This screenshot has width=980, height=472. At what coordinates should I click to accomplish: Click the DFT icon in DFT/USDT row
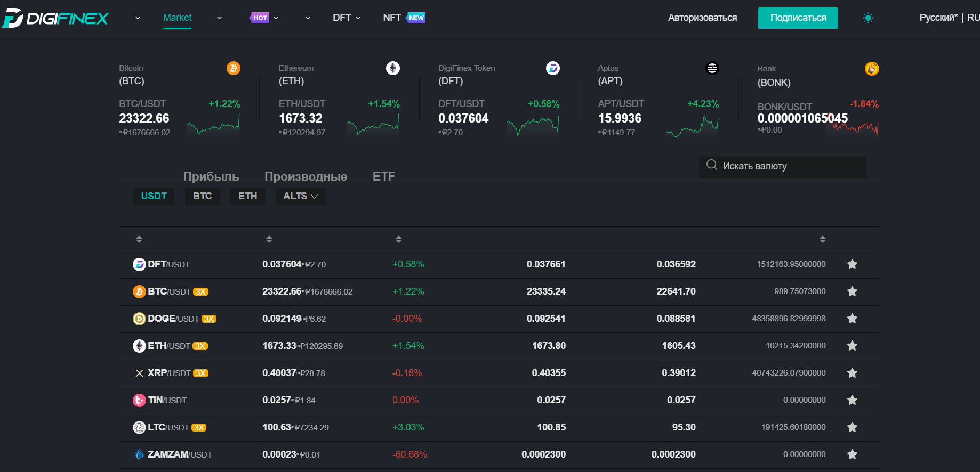point(139,264)
